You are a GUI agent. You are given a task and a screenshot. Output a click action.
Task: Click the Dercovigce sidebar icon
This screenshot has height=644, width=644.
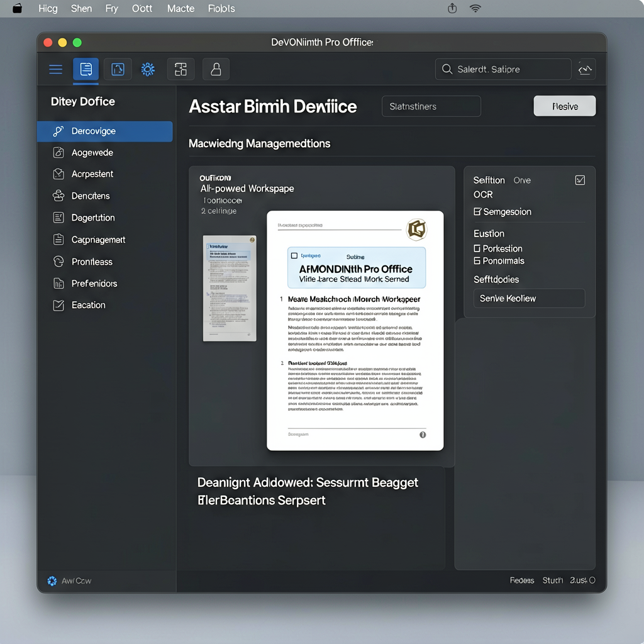coord(58,131)
